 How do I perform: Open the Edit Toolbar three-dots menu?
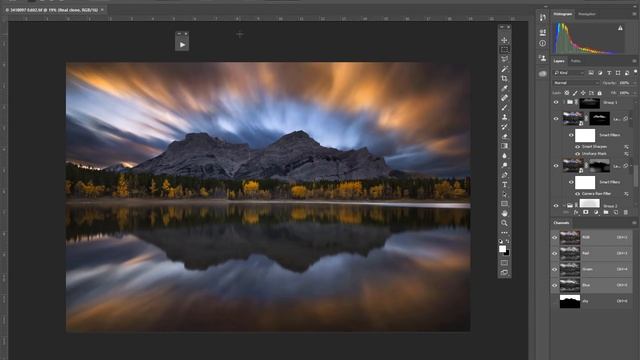pos(504,233)
